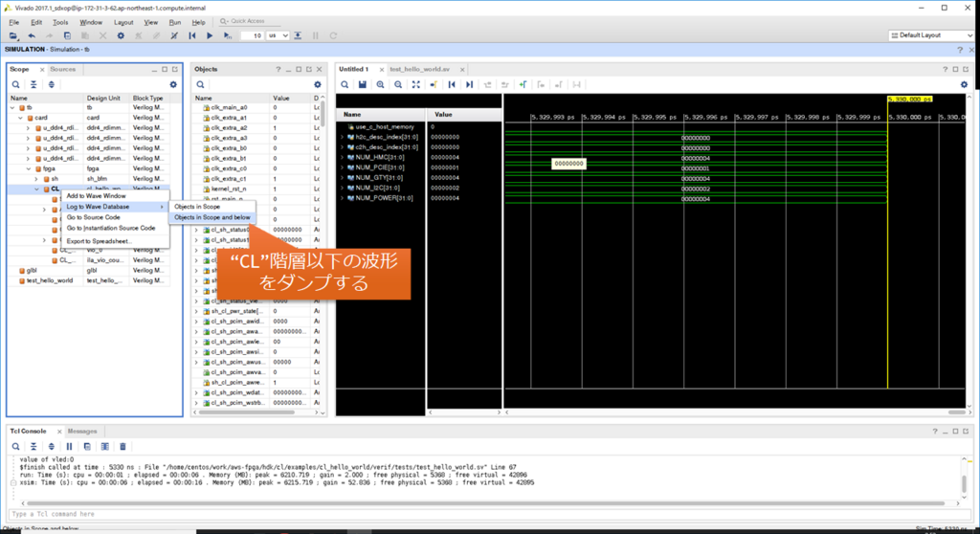980x534 pixels.
Task: Select the clk_main_a0 object row
Action: click(x=255, y=107)
